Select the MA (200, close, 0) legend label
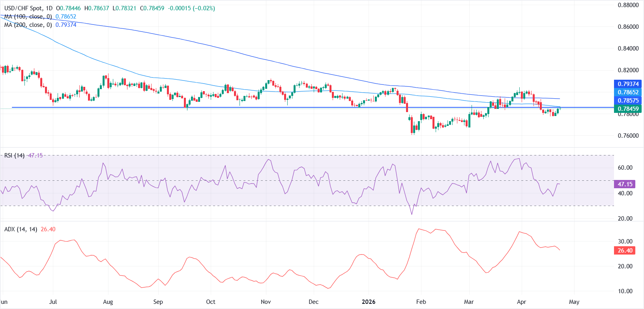 [x=28, y=25]
